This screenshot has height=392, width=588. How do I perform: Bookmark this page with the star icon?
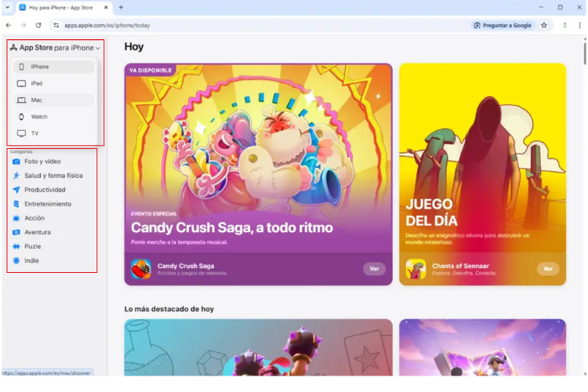point(544,25)
